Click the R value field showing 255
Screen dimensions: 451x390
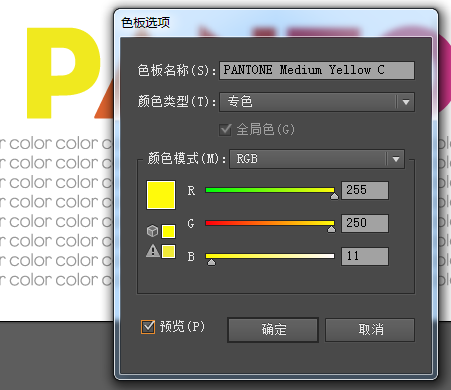(x=365, y=190)
